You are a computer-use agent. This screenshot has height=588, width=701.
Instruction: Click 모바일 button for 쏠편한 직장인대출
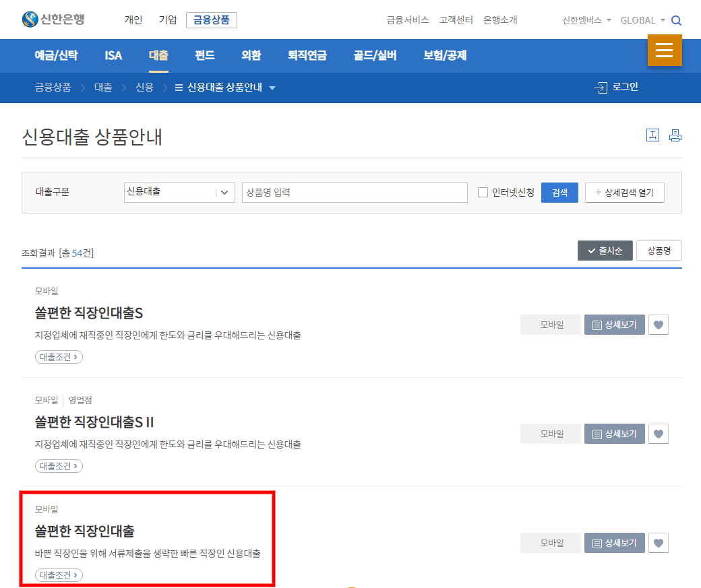(551, 543)
